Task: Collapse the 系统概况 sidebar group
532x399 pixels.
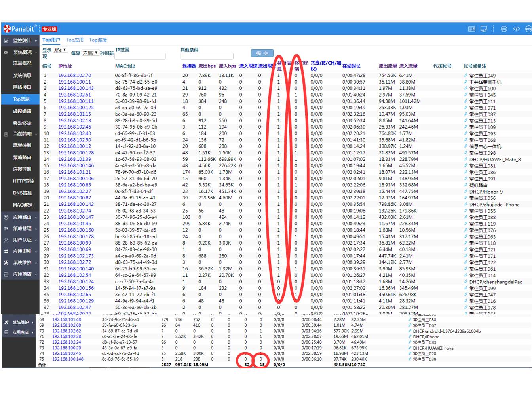Action: pos(36,53)
